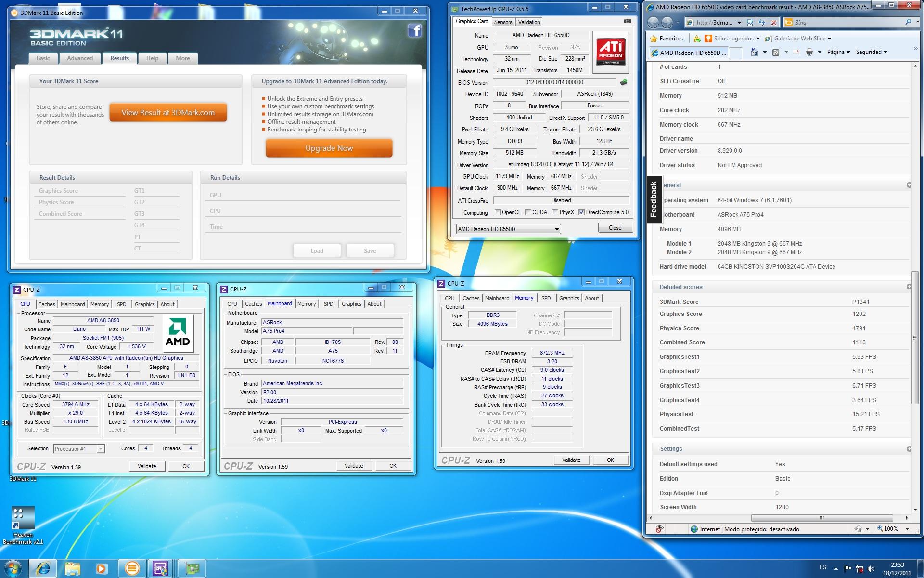Open the Help tab in 3DMark 11
Viewport: 924px width, 578px height.
152,58
